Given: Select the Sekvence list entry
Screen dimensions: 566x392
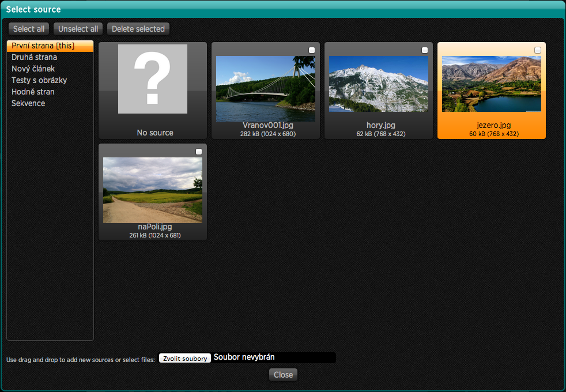Looking at the screenshot, I should pyautogui.click(x=28, y=103).
